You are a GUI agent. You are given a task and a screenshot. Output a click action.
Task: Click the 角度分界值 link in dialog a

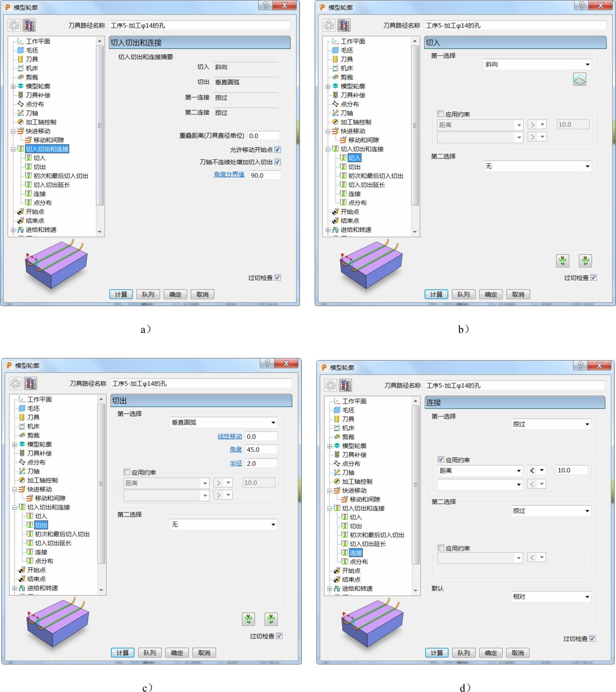(229, 174)
